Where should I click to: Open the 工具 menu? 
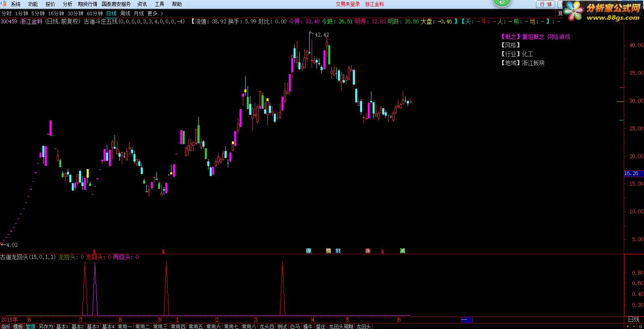(x=159, y=4)
